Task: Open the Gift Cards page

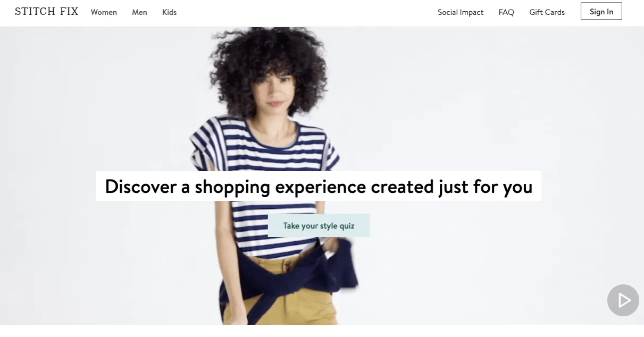Action: [x=547, y=12]
